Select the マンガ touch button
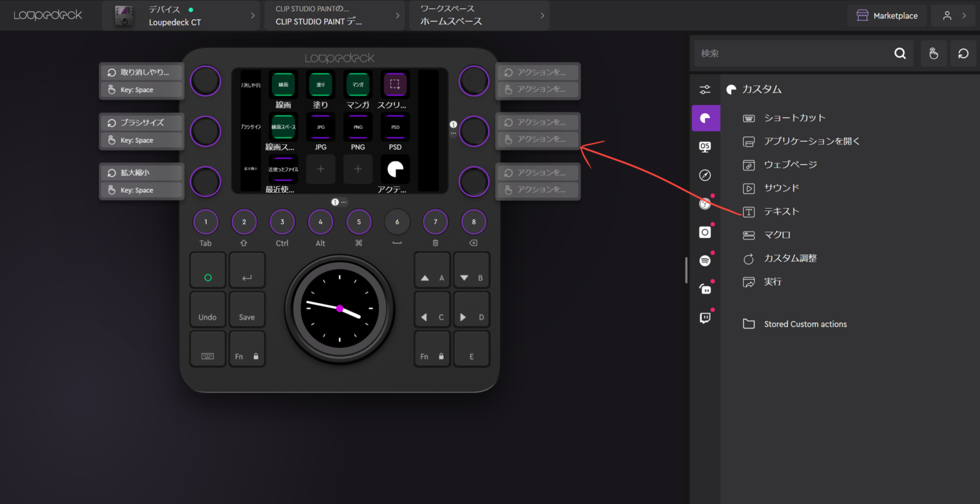This screenshot has height=504, width=980. [x=358, y=84]
